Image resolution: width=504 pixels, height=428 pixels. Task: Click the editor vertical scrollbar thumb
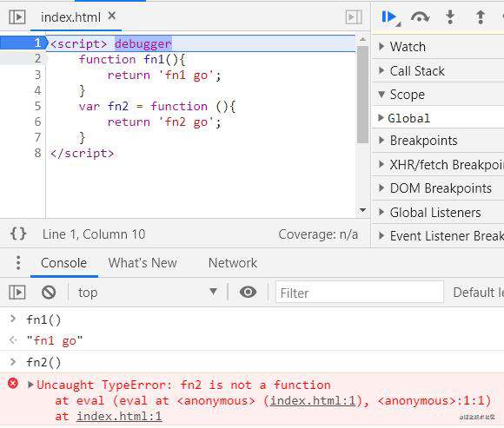pyautogui.click(x=362, y=95)
